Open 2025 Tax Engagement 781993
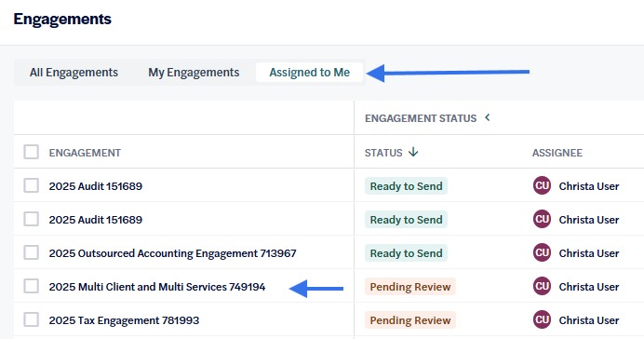Image resolution: width=644 pixels, height=339 pixels. click(124, 320)
